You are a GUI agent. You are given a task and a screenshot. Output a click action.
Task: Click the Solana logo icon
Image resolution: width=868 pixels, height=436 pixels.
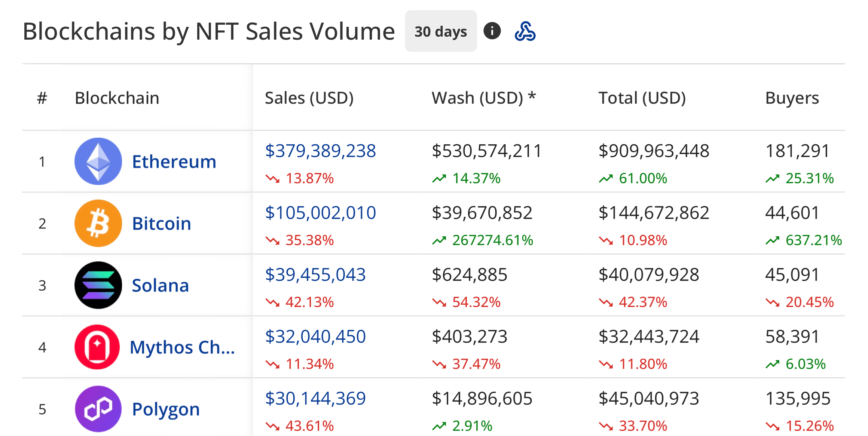point(98,285)
